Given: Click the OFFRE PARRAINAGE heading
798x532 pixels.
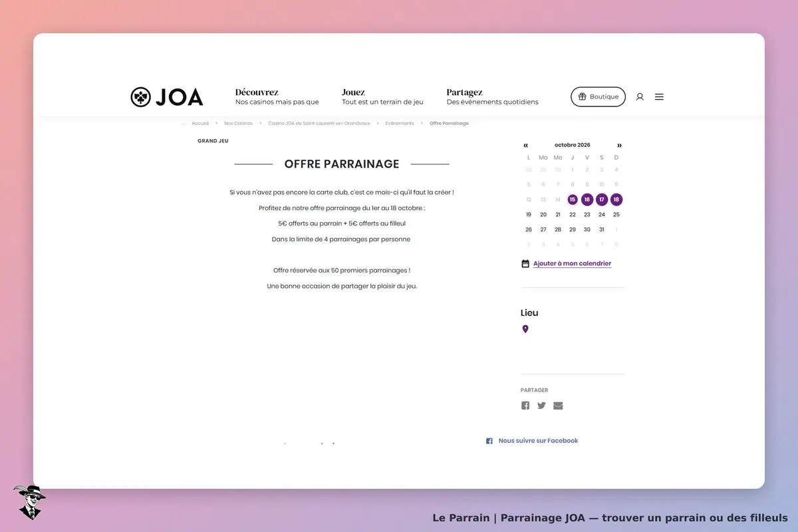Looking at the screenshot, I should pyautogui.click(x=342, y=164).
